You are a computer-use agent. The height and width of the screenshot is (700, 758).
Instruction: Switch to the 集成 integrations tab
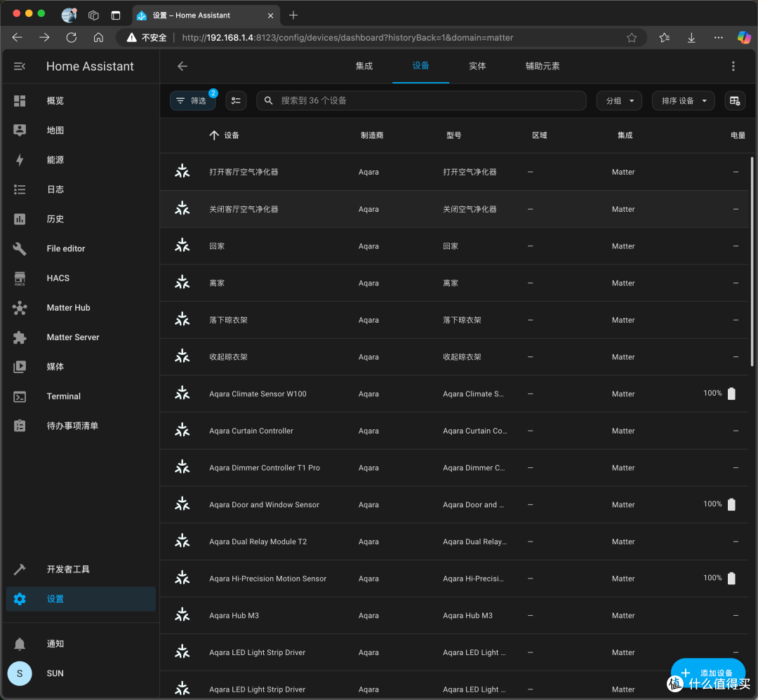coord(364,66)
